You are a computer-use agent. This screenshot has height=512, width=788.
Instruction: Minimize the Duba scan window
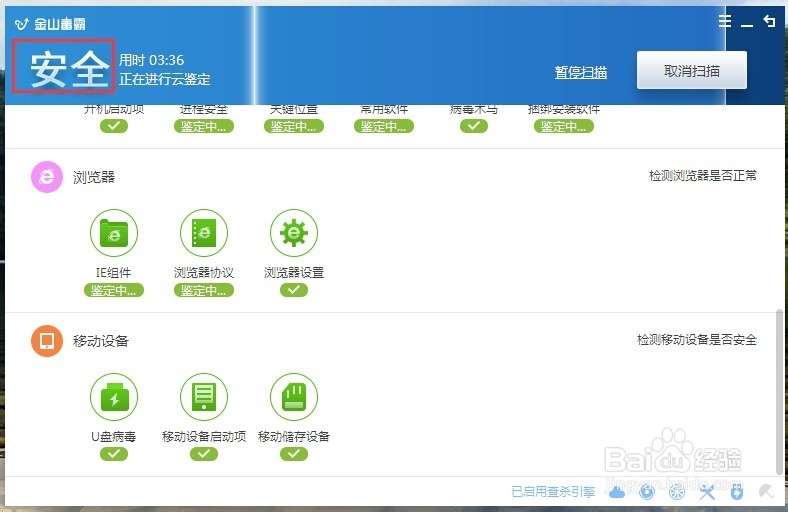pyautogui.click(x=747, y=25)
